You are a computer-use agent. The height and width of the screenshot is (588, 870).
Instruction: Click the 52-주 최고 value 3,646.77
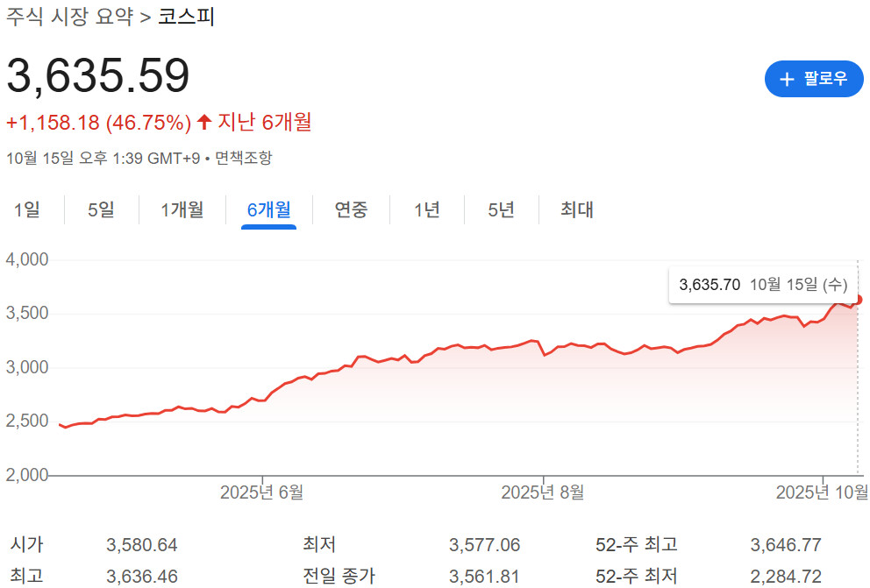pos(786,545)
